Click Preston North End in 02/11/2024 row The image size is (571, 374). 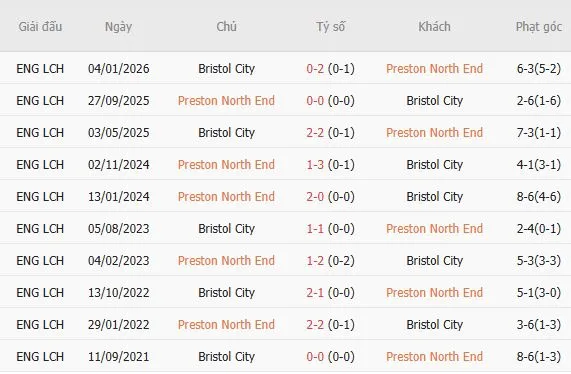(x=226, y=165)
